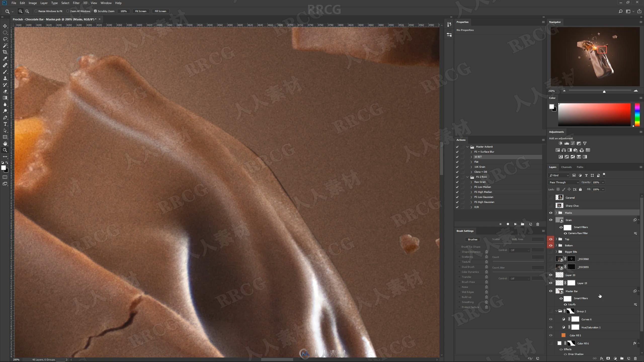Click the foreground color swatch in toolbar
644x362 pixels.
3,168
